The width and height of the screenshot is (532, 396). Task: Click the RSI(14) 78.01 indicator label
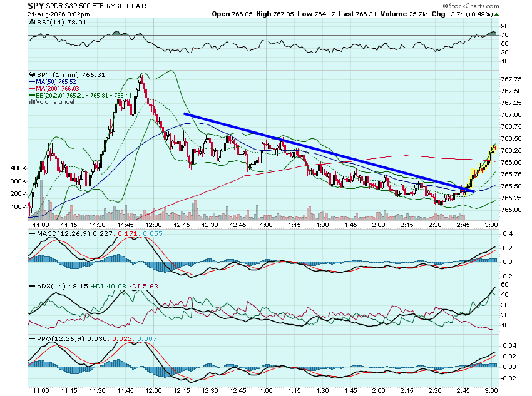pos(61,23)
